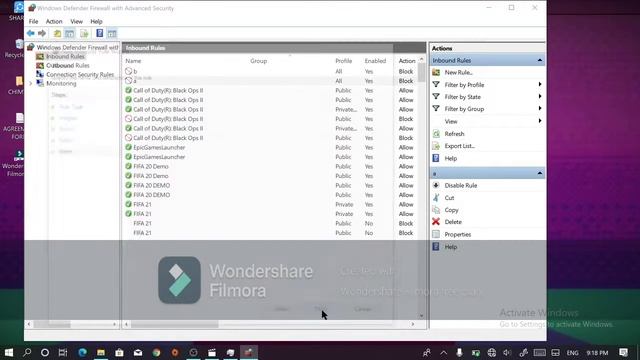Viewport: 640px width, 360px height.
Task: Click the New Rule icon in Actions
Action: tap(436, 72)
